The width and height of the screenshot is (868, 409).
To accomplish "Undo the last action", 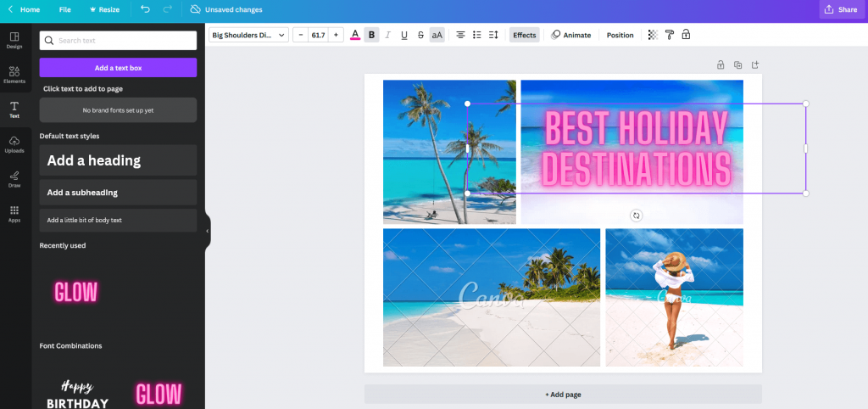I will pos(145,9).
